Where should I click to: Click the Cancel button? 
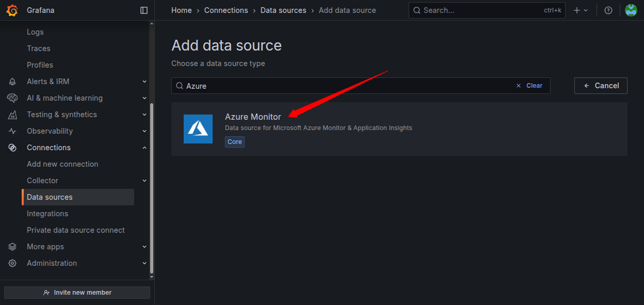pos(601,86)
